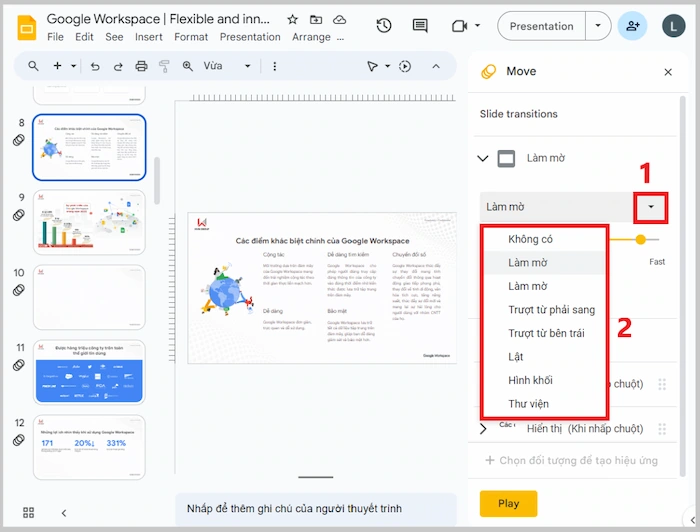
Task: Click the transition type dropdown arrow
Action: pyautogui.click(x=651, y=207)
